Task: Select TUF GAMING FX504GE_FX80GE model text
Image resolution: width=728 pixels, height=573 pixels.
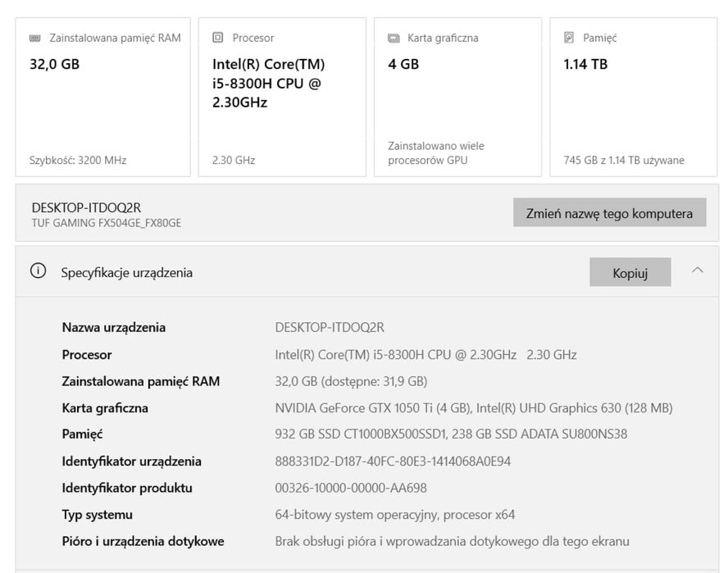Action: tap(107, 223)
